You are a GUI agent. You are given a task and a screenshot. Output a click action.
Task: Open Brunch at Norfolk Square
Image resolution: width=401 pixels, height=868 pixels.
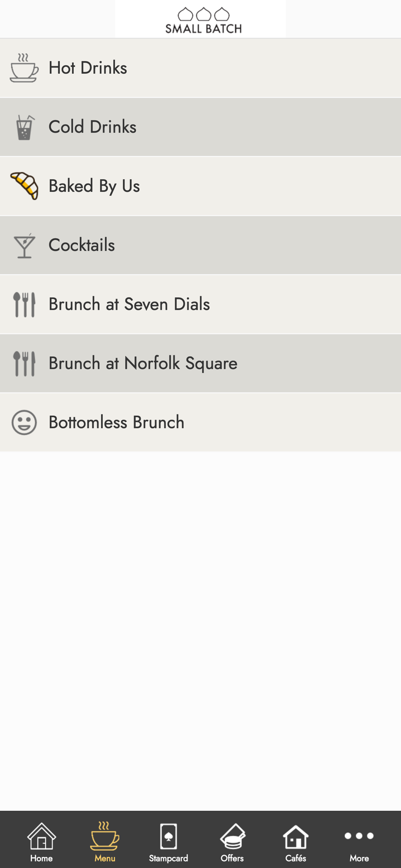click(200, 363)
